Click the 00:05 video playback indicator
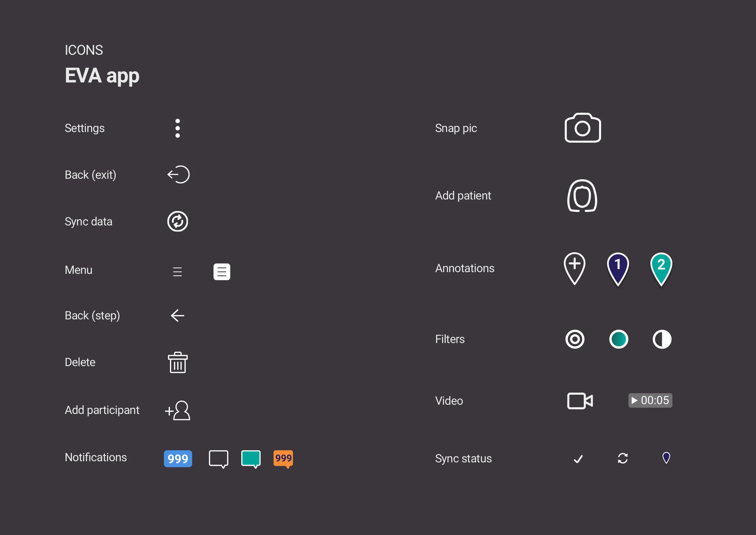Screen dimensions: 756x535 point(650,401)
